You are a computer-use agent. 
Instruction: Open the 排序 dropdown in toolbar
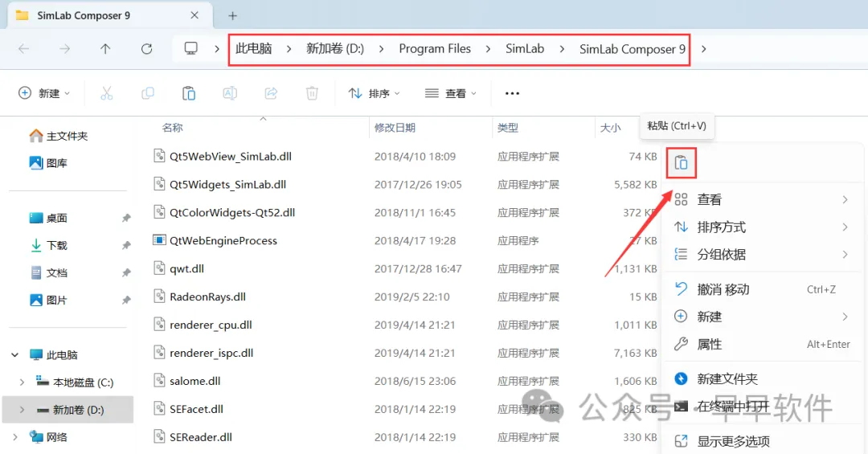375,93
